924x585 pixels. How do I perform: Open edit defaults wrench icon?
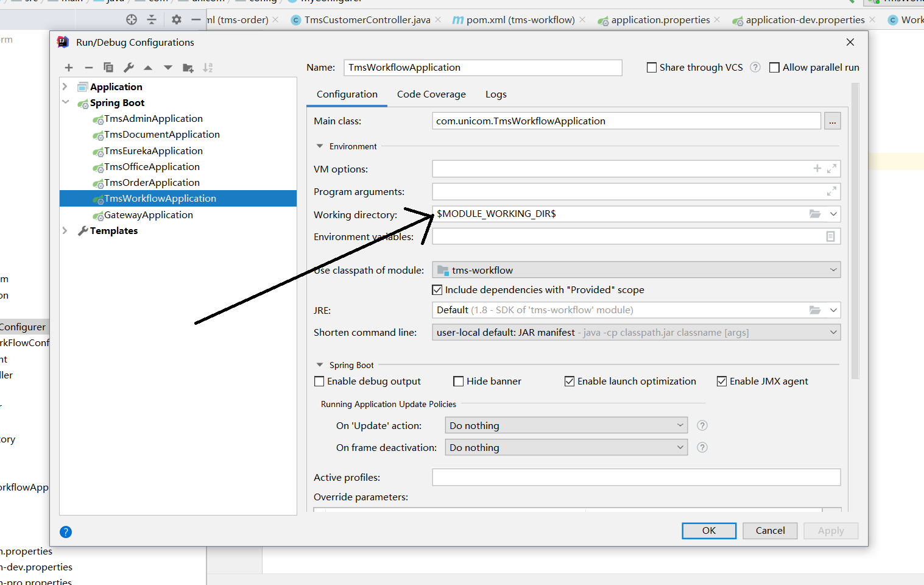point(129,68)
